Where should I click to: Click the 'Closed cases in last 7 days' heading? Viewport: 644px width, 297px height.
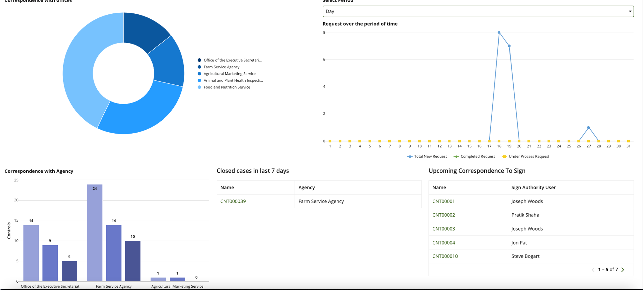point(253,171)
